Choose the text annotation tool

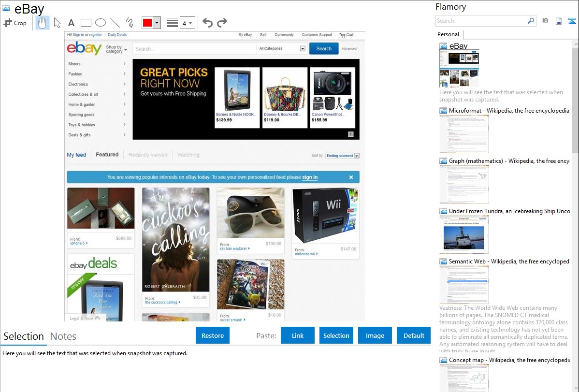71,23
